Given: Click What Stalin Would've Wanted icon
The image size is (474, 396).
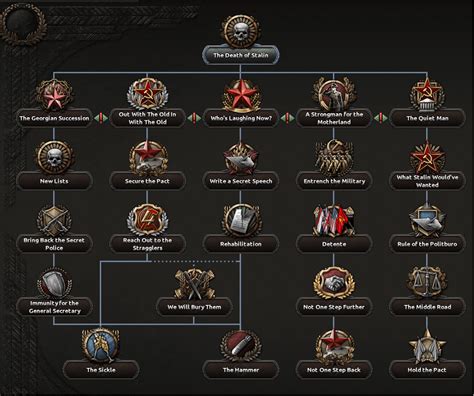Looking at the screenshot, I should (427, 157).
